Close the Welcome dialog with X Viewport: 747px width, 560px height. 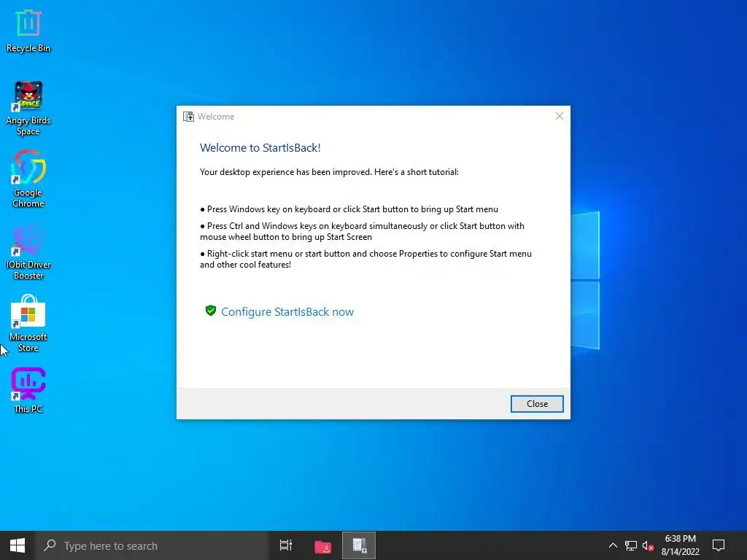coord(560,116)
